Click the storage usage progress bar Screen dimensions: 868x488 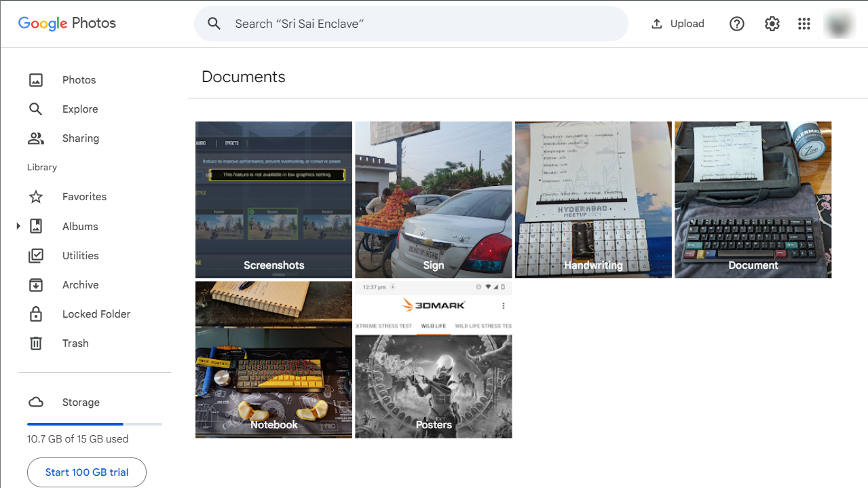pos(94,423)
